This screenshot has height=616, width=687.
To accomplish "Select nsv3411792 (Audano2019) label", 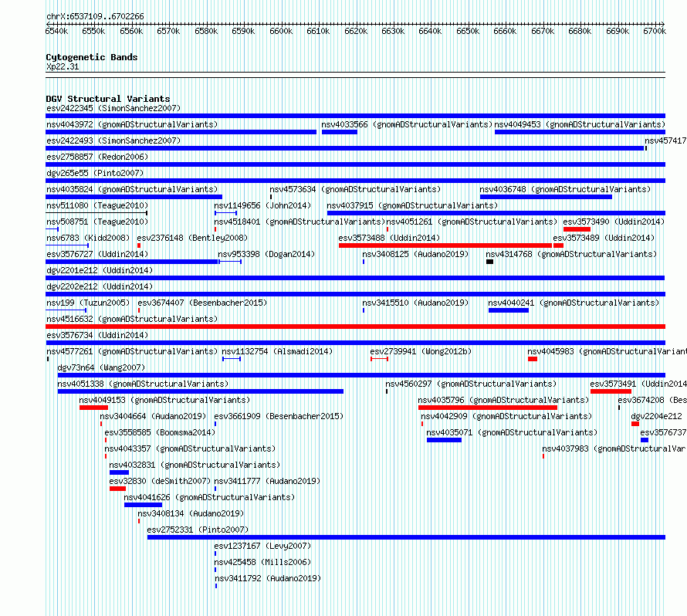I will point(268,578).
